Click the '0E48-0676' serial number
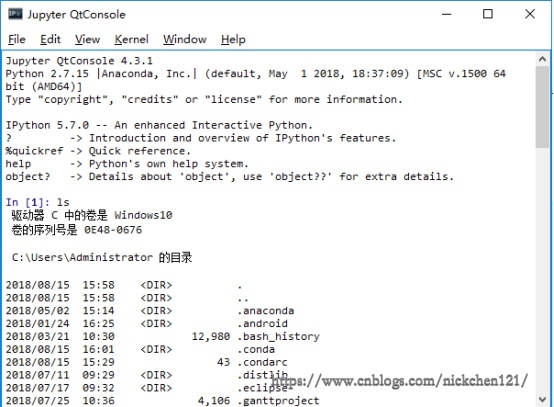 (113, 230)
